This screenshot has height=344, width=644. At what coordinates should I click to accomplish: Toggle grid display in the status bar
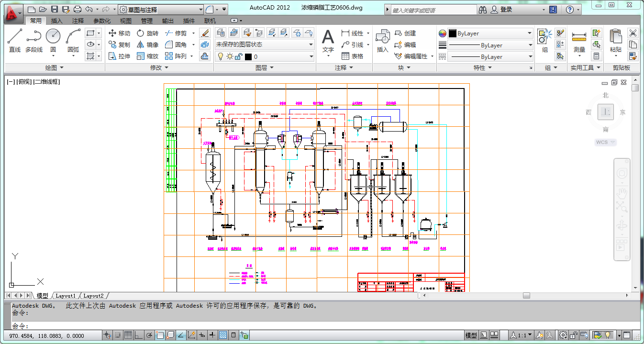coord(128,335)
